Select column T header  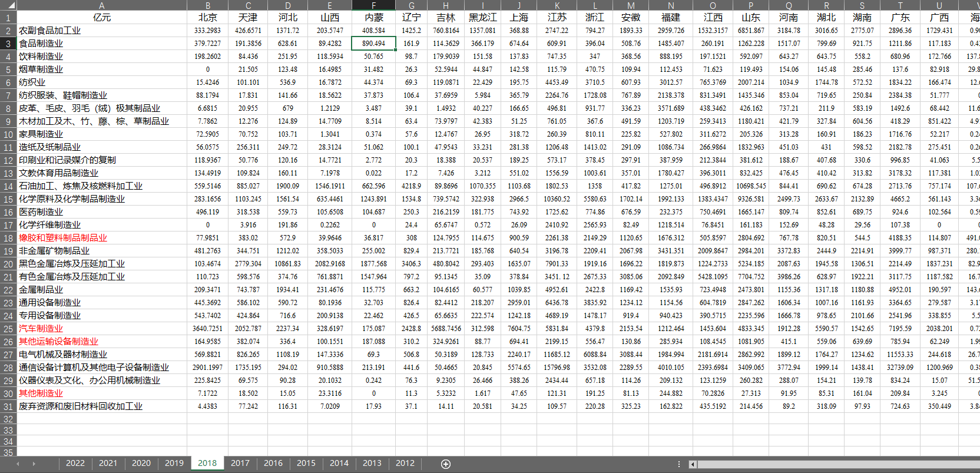tap(900, 5)
